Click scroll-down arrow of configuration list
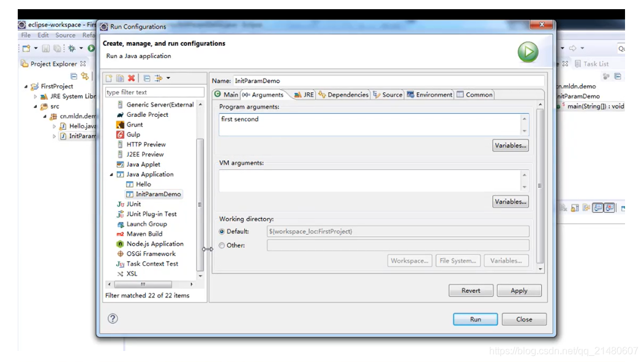The width and height of the screenshot is (644, 362). coord(200,276)
